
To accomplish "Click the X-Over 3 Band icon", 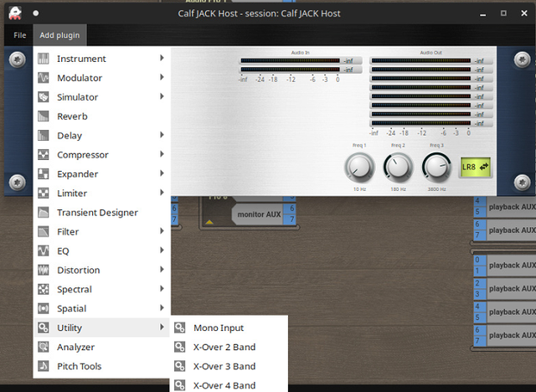I will tap(180, 366).
